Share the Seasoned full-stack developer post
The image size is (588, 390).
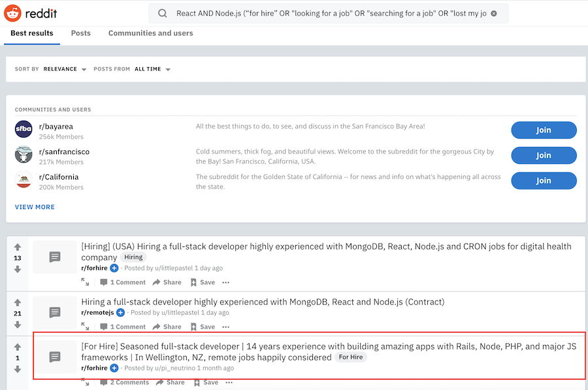click(171, 382)
